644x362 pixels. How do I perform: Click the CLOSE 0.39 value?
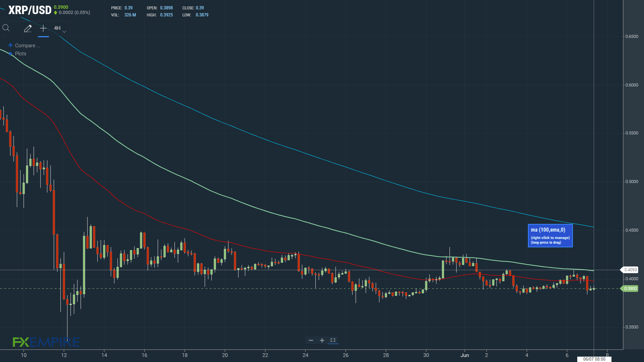pos(200,8)
